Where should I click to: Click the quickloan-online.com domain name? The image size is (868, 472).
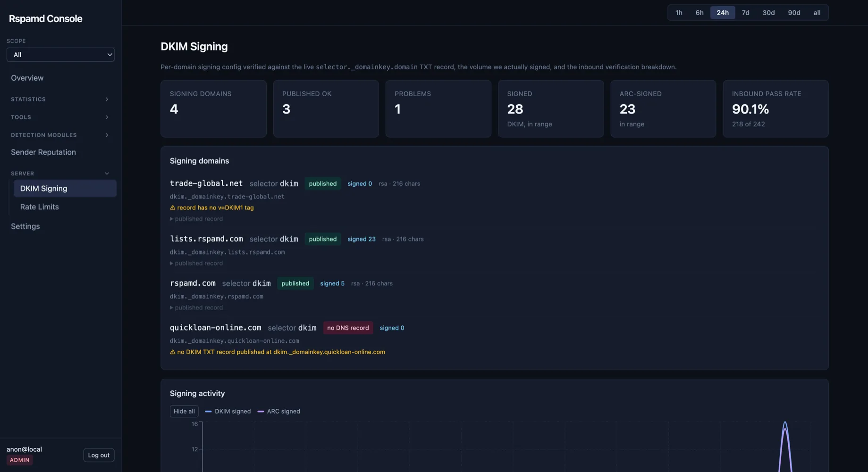click(x=215, y=328)
